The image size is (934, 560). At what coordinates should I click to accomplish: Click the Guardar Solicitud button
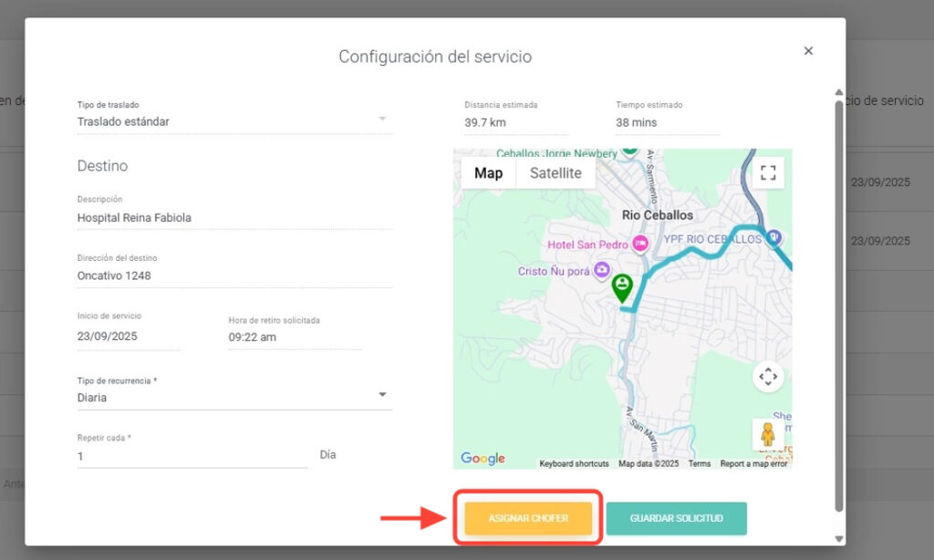(676, 518)
